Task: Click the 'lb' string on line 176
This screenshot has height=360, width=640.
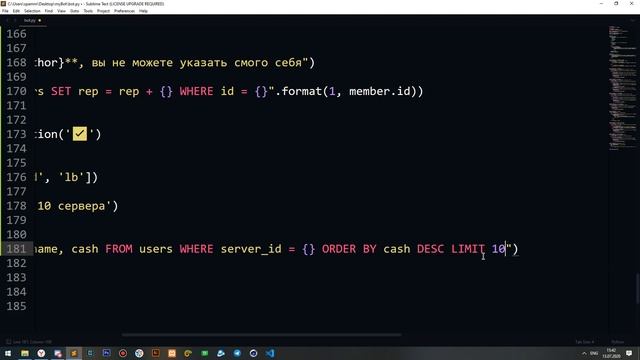Action: pyautogui.click(x=71, y=177)
